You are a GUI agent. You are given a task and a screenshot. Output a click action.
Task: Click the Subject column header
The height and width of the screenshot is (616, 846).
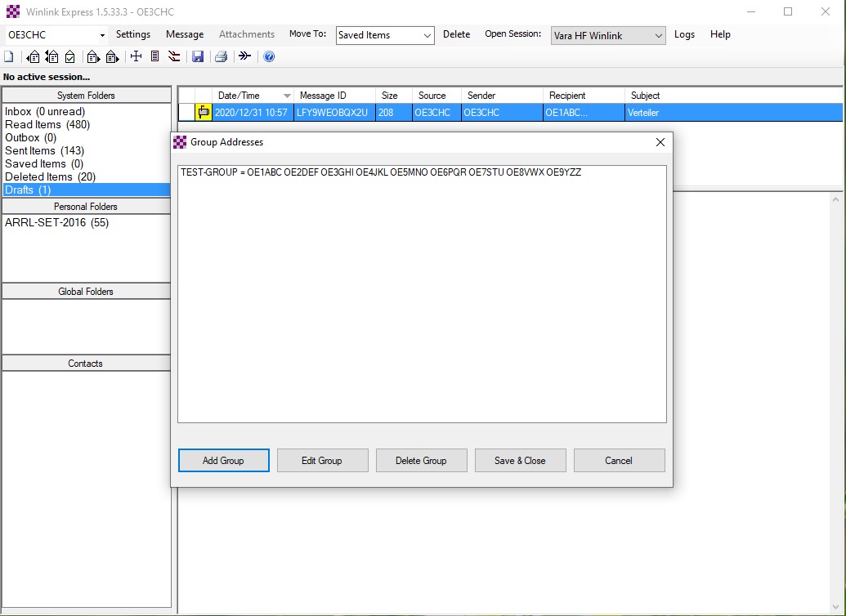coord(734,96)
